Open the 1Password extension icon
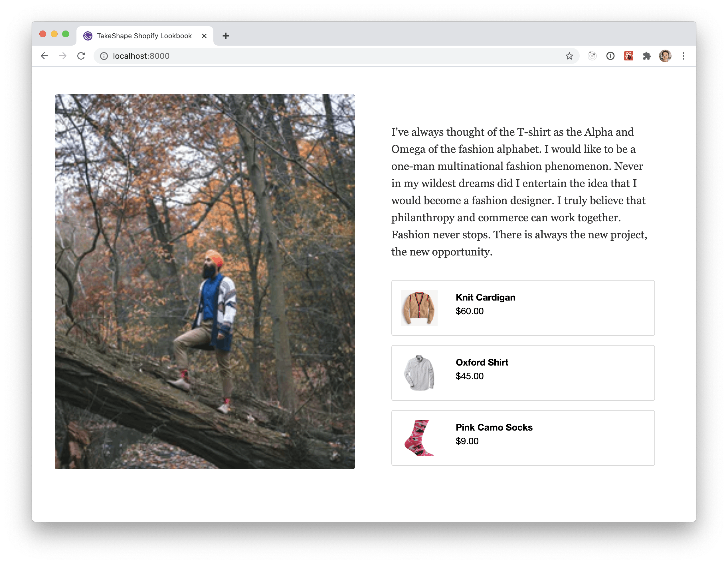Screen dimensions: 728x564 (x=610, y=56)
